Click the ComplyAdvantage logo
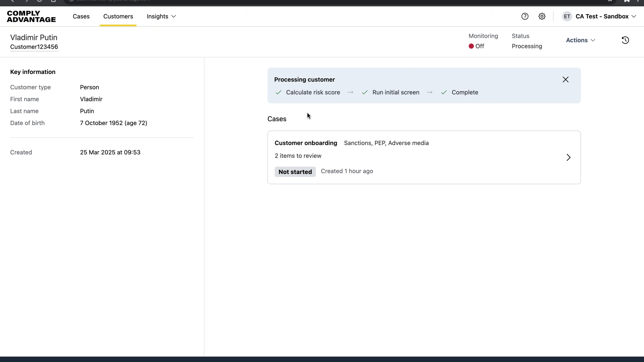The height and width of the screenshot is (362, 644). tap(31, 16)
